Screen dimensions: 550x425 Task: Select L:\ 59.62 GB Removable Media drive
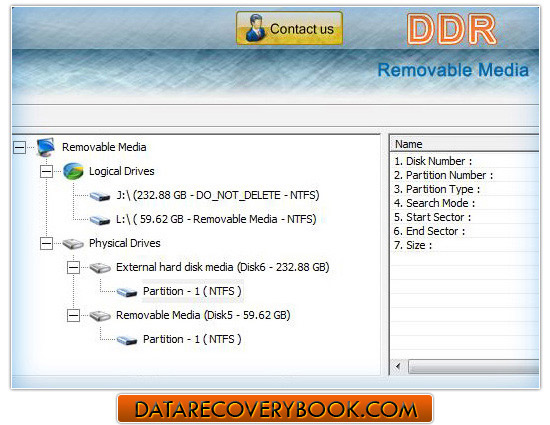tap(216, 219)
